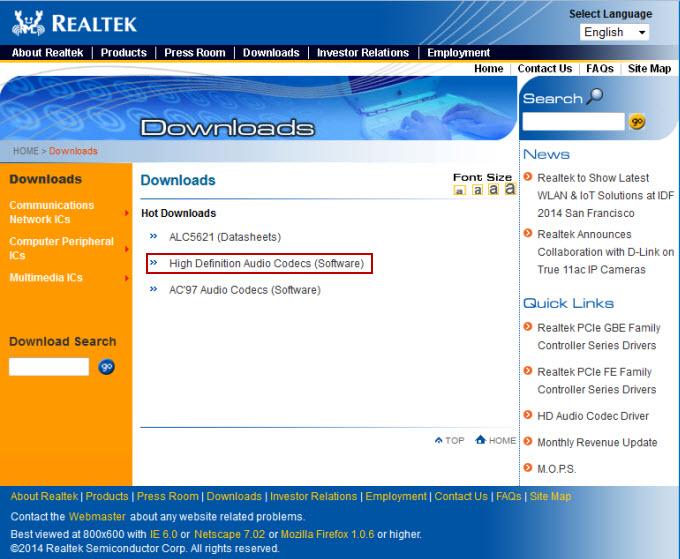The height and width of the screenshot is (559, 680).
Task: Go to Home in secondary navigation
Action: click(489, 69)
